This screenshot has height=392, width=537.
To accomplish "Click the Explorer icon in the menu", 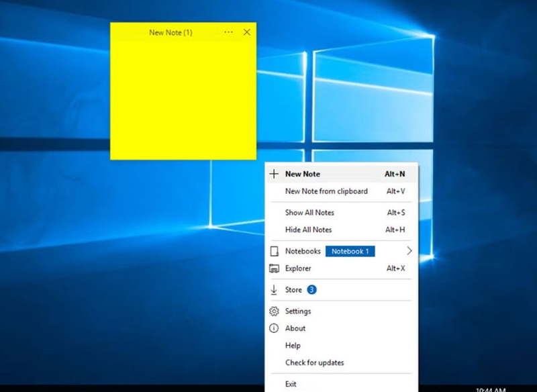I will pyautogui.click(x=274, y=268).
